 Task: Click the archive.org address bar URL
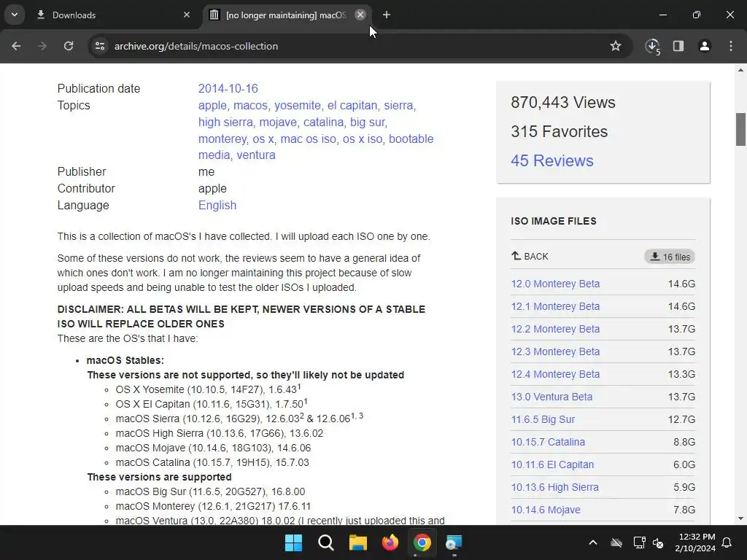click(196, 46)
